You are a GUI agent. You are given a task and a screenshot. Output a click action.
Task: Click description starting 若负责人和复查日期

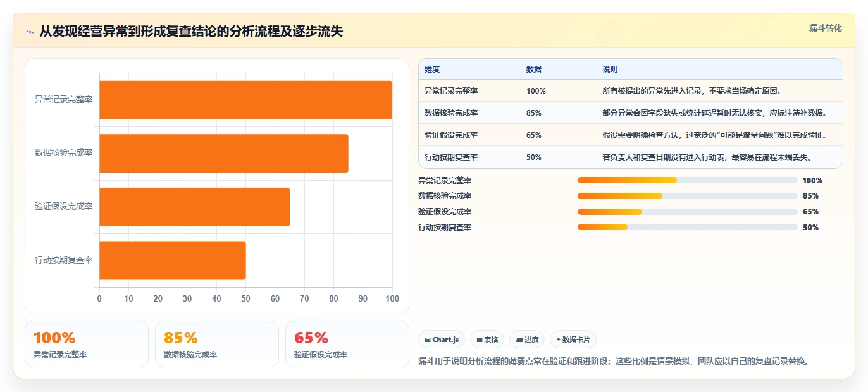(707, 157)
